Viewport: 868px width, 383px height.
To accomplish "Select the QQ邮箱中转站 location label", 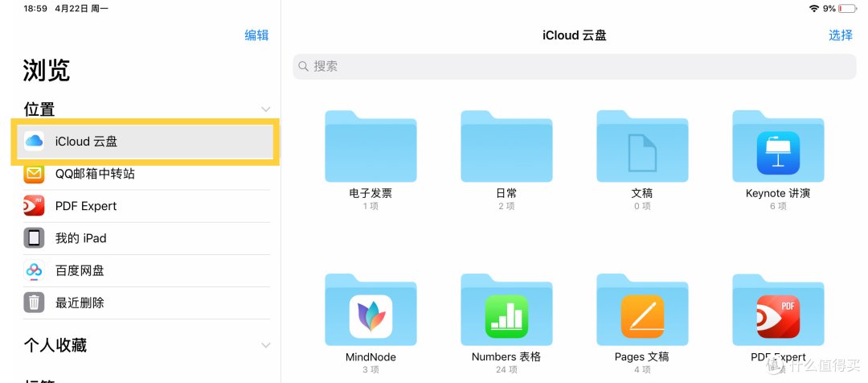I will click(95, 174).
